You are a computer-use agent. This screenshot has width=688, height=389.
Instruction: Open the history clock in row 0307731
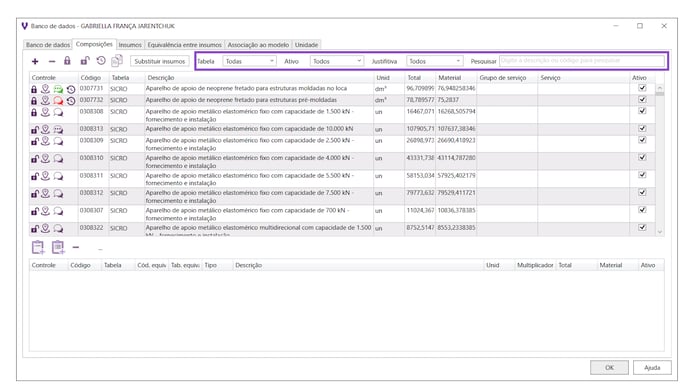71,89
